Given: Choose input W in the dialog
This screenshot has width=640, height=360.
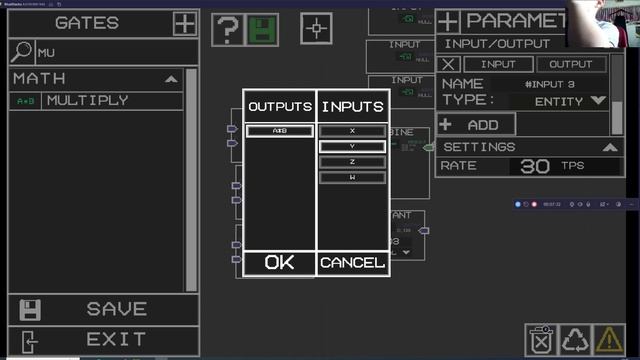Looking at the screenshot, I should [352, 178].
